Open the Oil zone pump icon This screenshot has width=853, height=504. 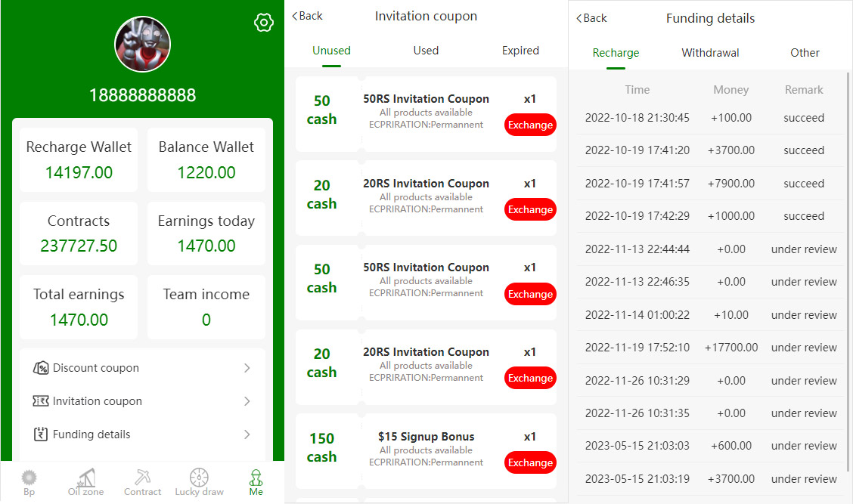point(85,478)
